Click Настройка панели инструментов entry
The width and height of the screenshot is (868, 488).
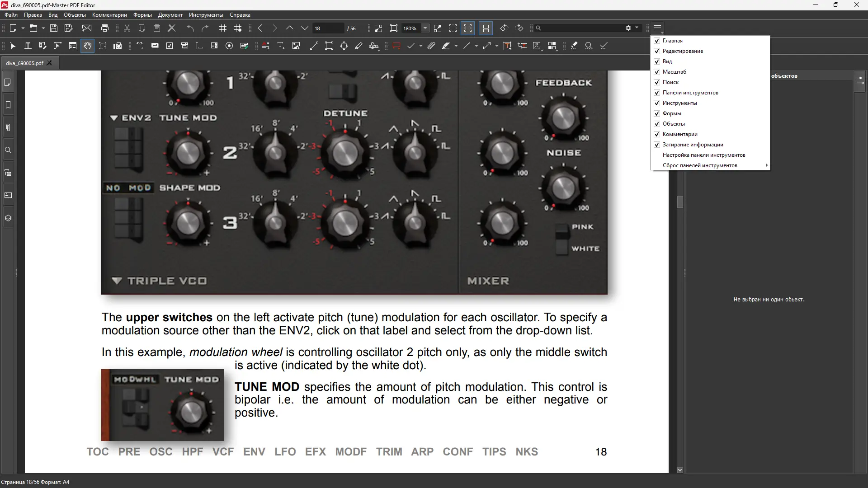click(703, 155)
